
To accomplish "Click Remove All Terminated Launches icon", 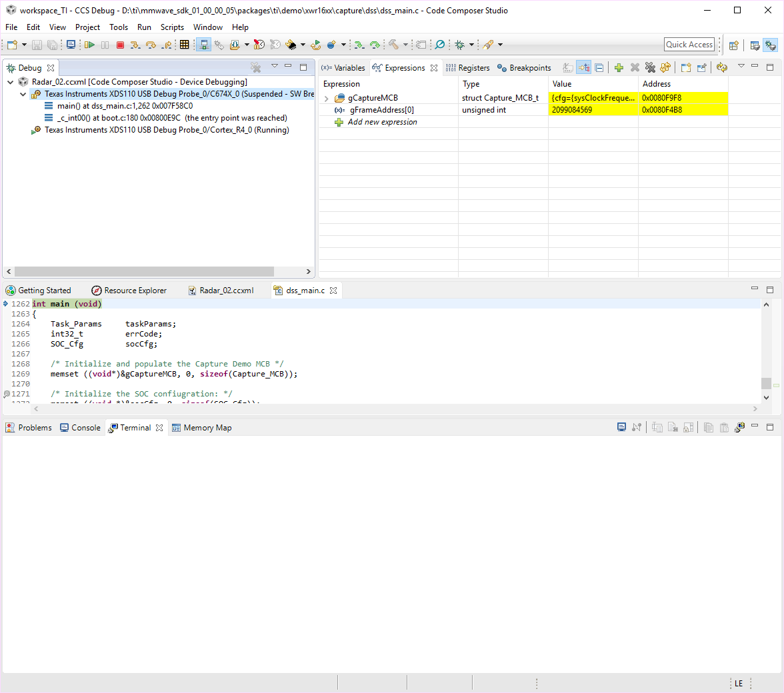I will tap(255, 67).
